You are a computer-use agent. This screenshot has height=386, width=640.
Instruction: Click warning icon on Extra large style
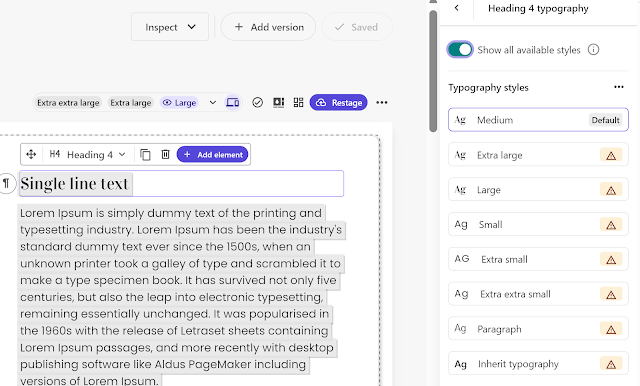(x=611, y=155)
